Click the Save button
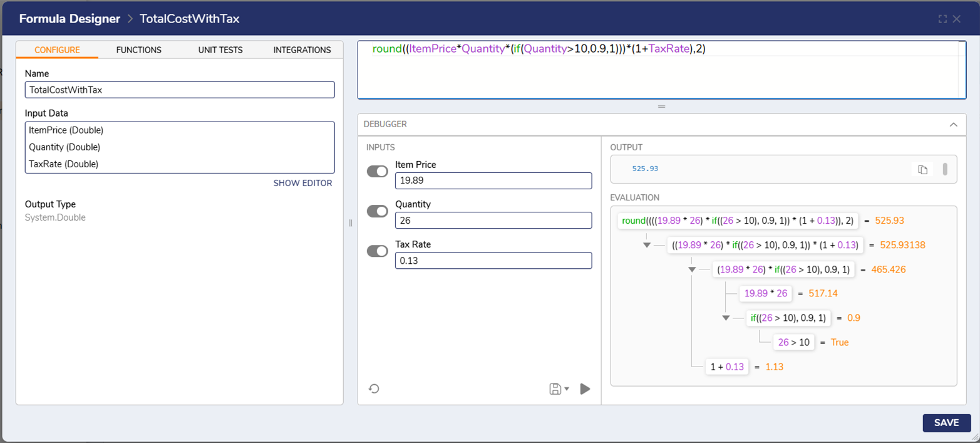Viewport: 980px width, 443px height. [x=946, y=423]
